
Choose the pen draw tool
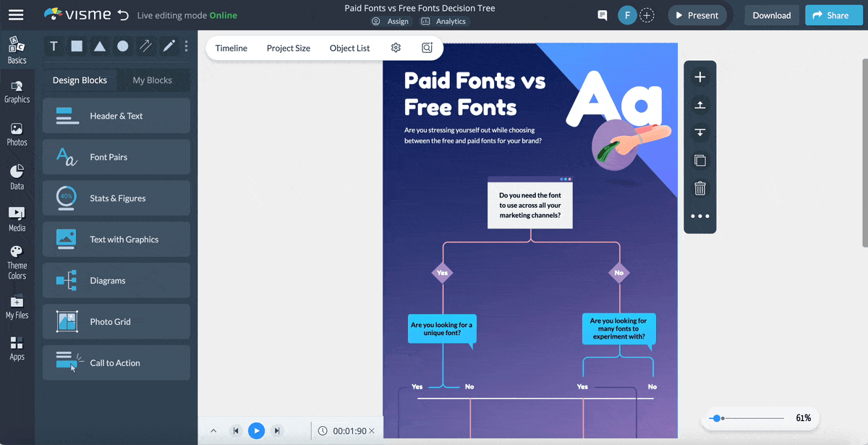coord(169,46)
